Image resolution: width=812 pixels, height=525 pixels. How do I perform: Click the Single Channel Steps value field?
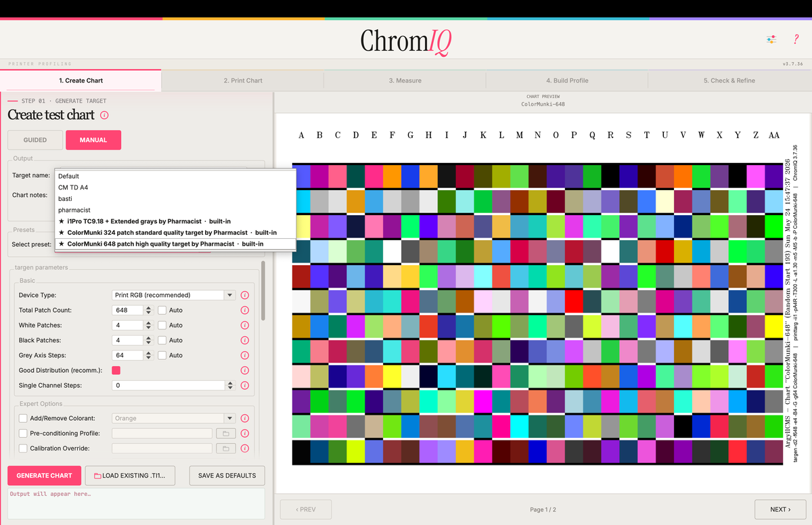click(x=168, y=385)
